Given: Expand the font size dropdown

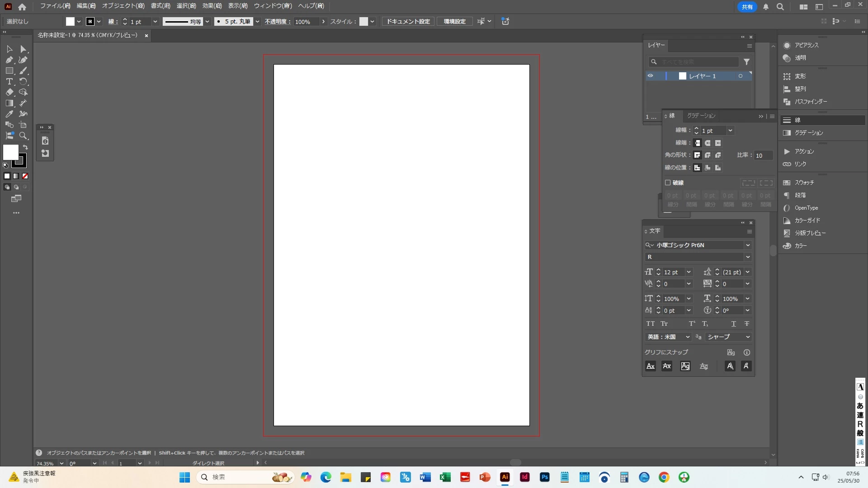Looking at the screenshot, I should coord(689,272).
